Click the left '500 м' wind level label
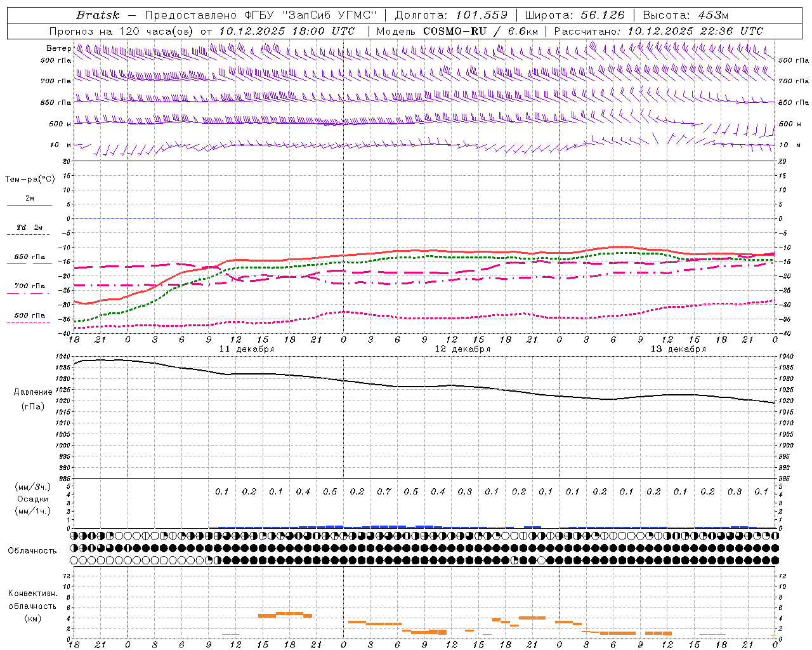Image resolution: width=812 pixels, height=650 pixels. coord(60,124)
